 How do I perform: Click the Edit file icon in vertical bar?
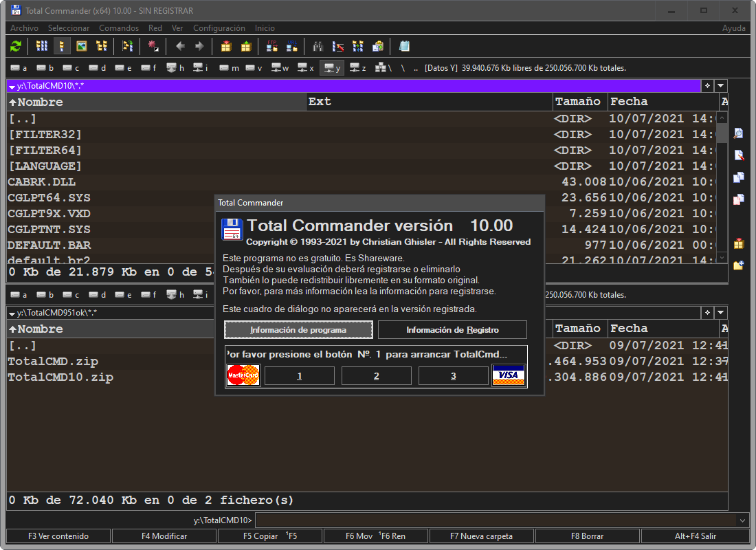(739, 155)
